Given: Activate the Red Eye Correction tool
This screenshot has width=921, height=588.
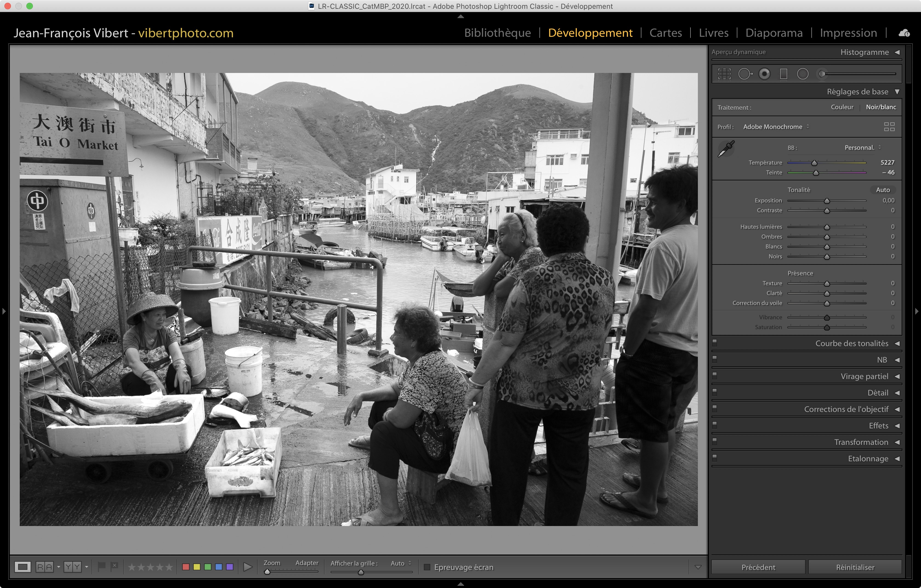Looking at the screenshot, I should tap(764, 74).
